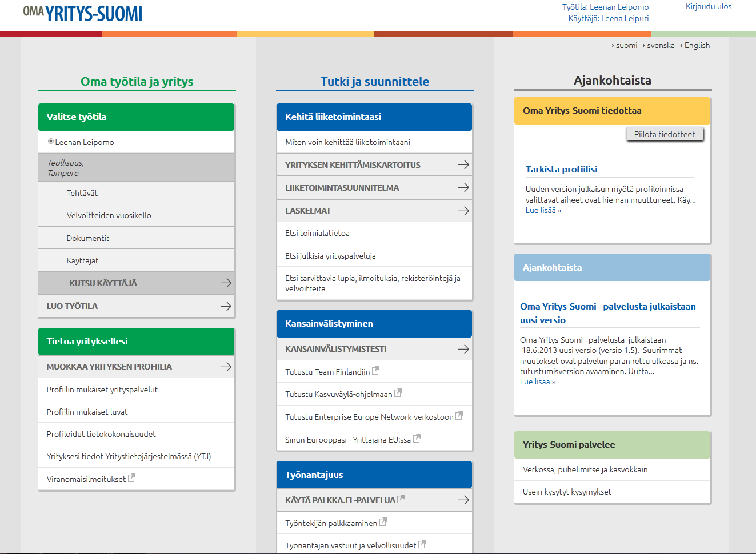Open Laskelmat

[374, 211]
